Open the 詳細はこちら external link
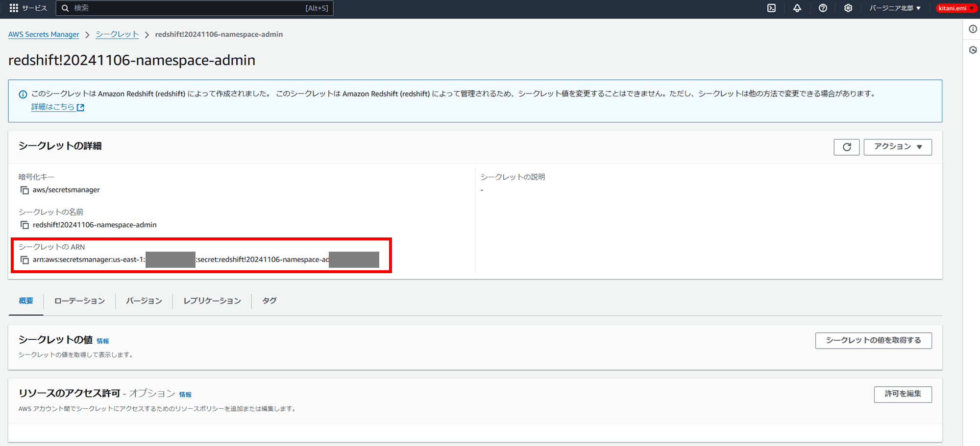Image resolution: width=980 pixels, height=446 pixels. click(58, 107)
